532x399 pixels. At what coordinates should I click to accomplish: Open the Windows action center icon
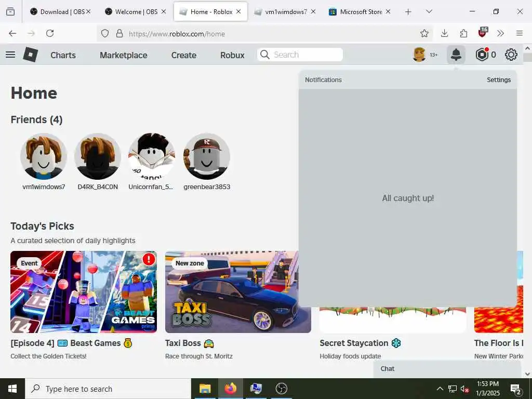pos(516,389)
